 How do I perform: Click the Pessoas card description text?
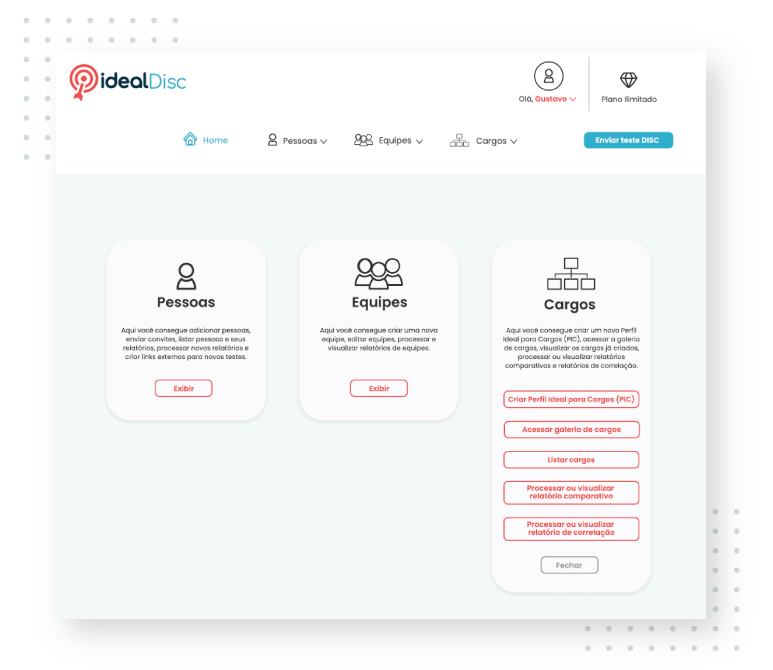(186, 344)
